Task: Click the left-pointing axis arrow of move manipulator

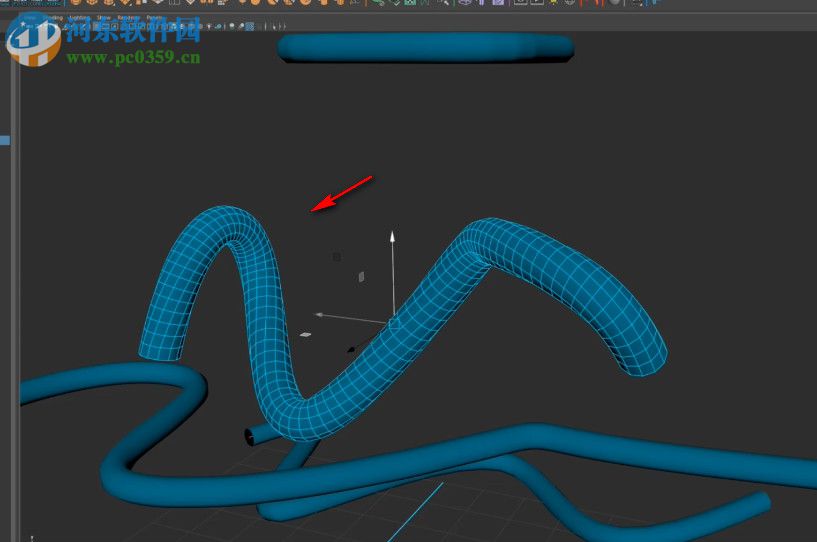Action: click(320, 315)
